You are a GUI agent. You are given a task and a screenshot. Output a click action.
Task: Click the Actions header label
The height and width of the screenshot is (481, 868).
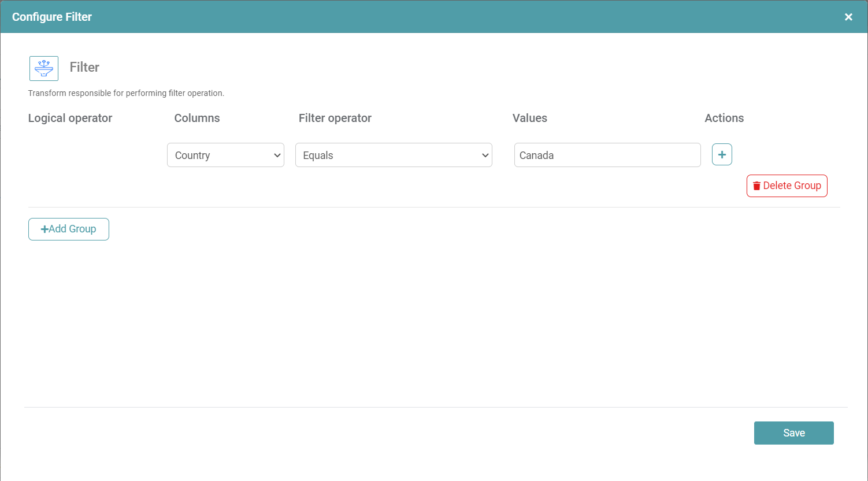click(x=724, y=118)
